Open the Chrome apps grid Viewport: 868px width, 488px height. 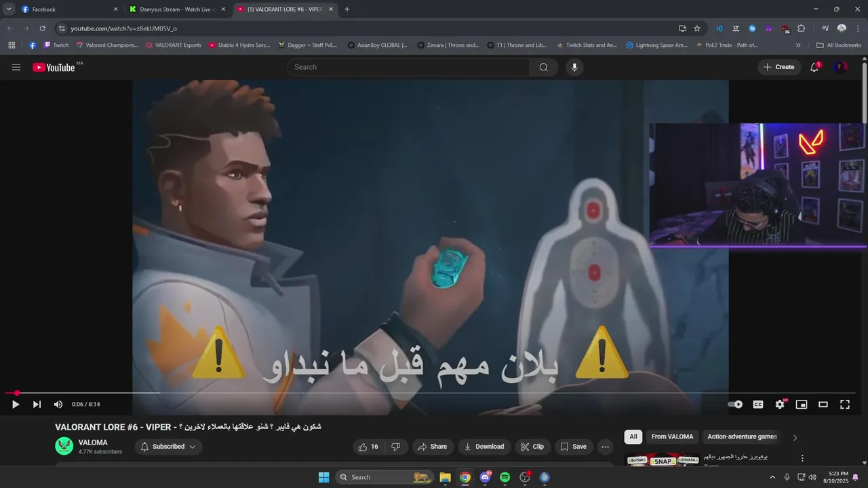point(12,45)
